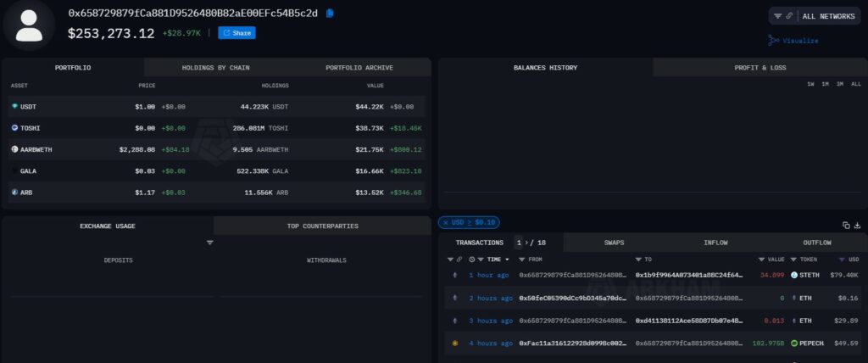Click the blue Share button
This screenshot has width=868, height=363.
click(236, 33)
